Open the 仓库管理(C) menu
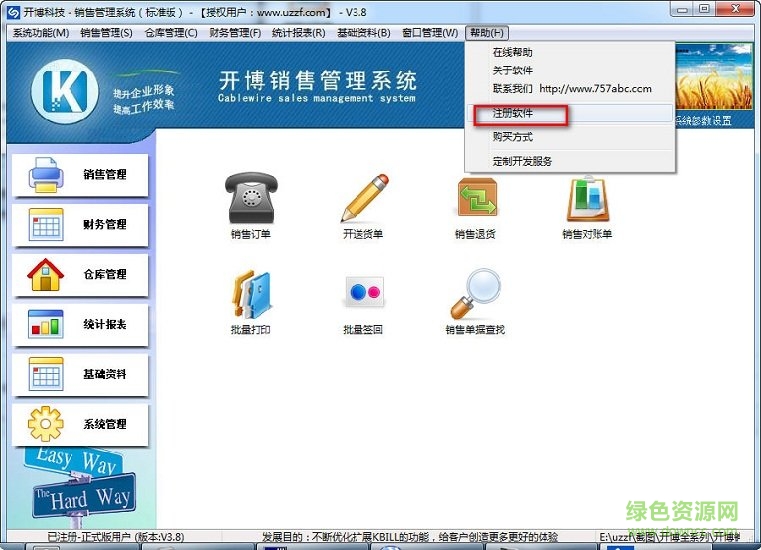This screenshot has width=761, height=550. (x=171, y=33)
